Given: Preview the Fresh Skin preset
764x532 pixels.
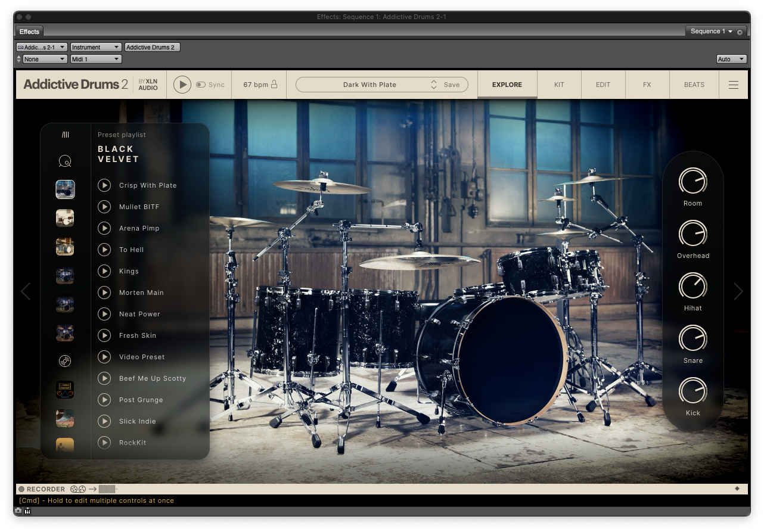Looking at the screenshot, I should (104, 335).
